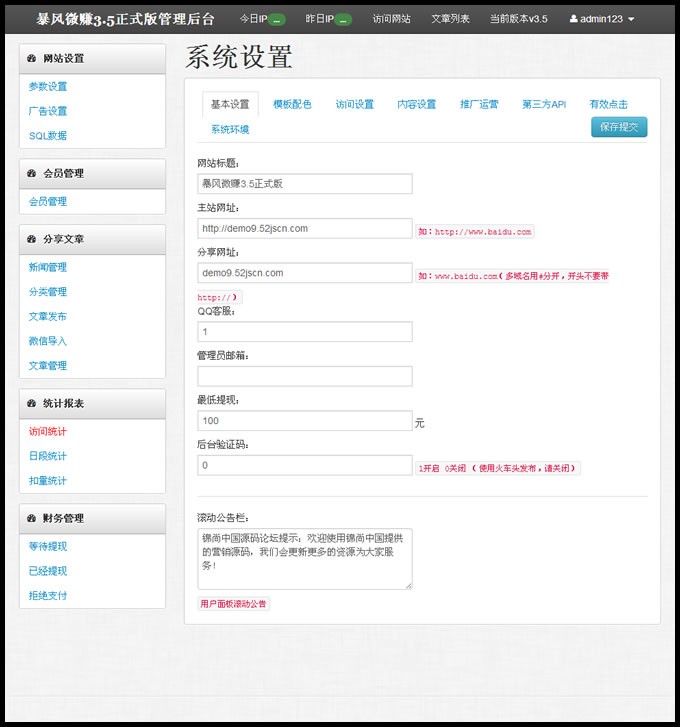Go to 文章列表 in top bar
The width and height of the screenshot is (680, 727).
pos(450,19)
